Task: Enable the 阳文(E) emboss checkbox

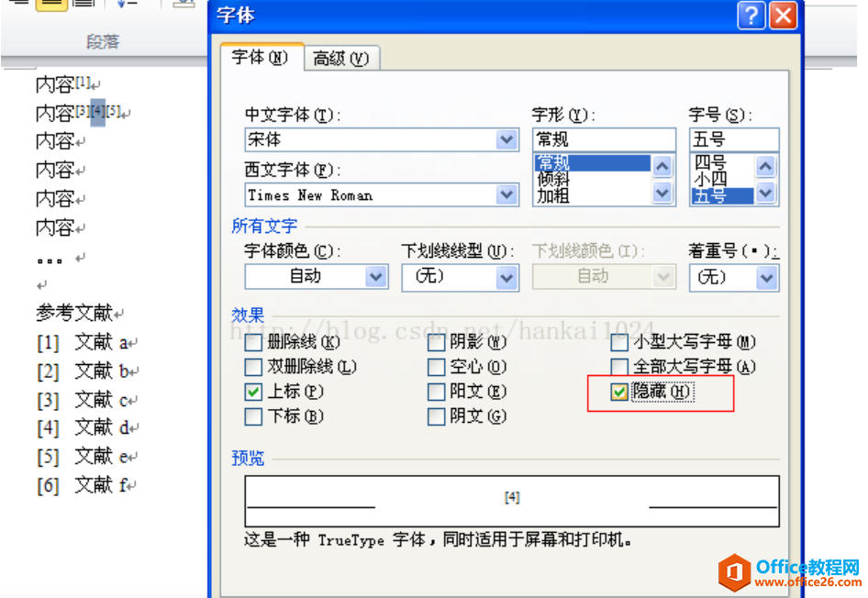Action: [436, 393]
